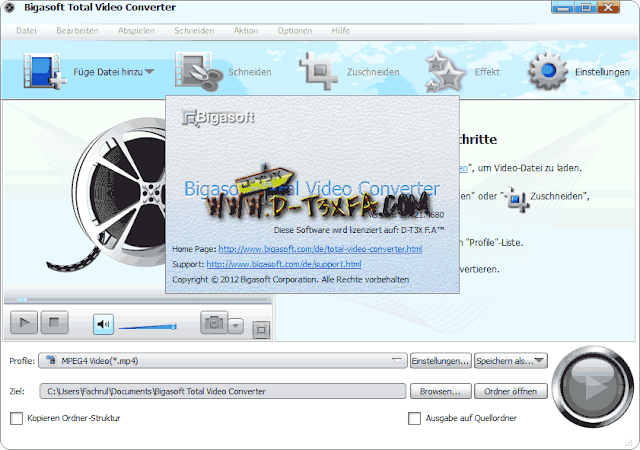Open the Datei menu
The image size is (640, 450).
click(27, 31)
